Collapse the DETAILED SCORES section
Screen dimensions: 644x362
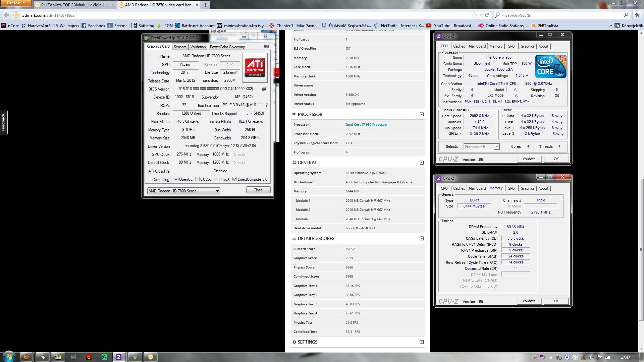[x=422, y=238]
